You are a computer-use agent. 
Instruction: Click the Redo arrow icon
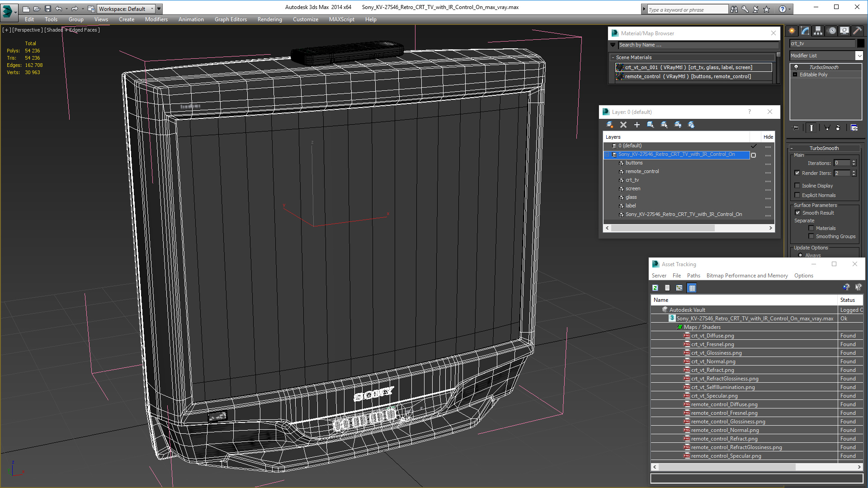coord(75,9)
